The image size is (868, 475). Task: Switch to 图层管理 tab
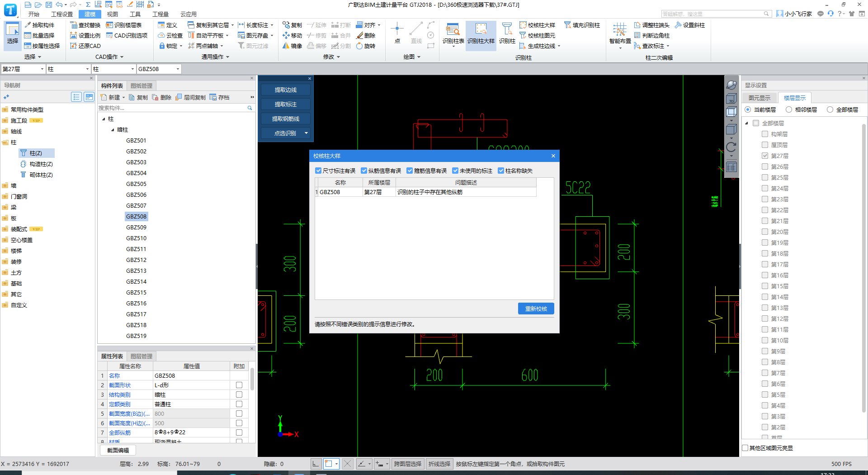(142, 356)
